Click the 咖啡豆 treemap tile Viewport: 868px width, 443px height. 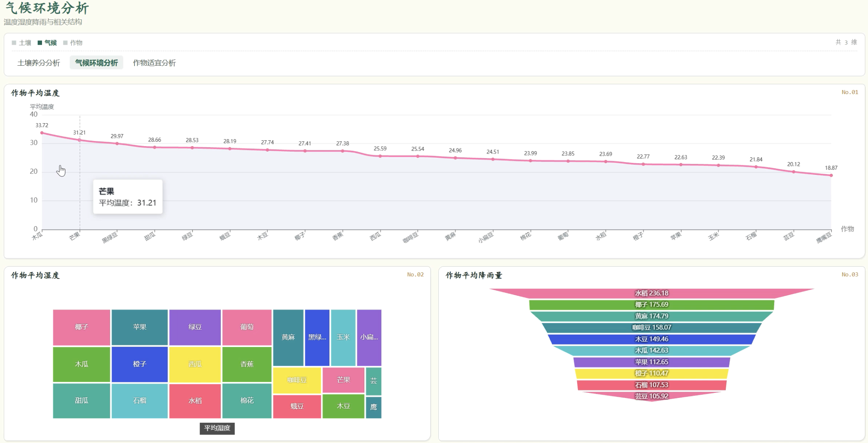pyautogui.click(x=297, y=380)
